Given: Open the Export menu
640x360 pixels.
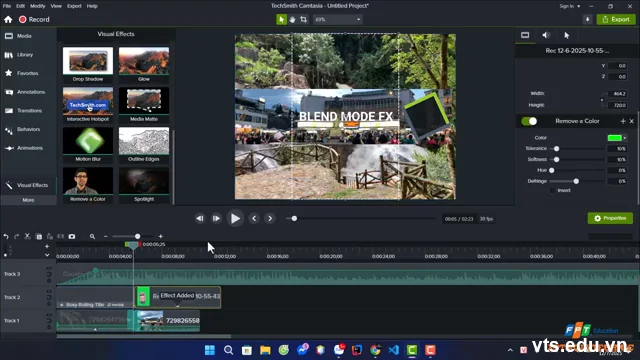Looking at the screenshot, I should pos(74,6).
